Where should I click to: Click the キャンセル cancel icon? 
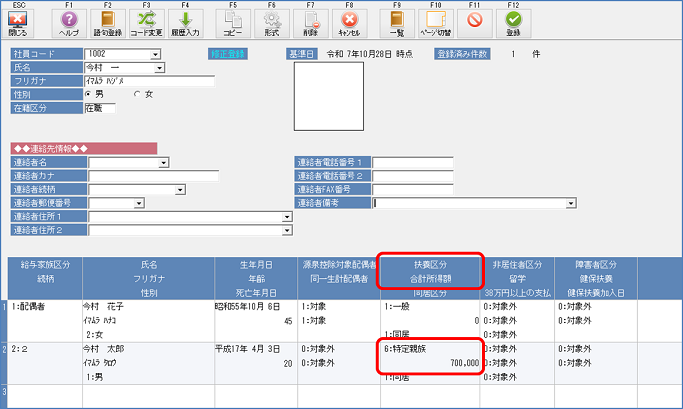coord(348,21)
